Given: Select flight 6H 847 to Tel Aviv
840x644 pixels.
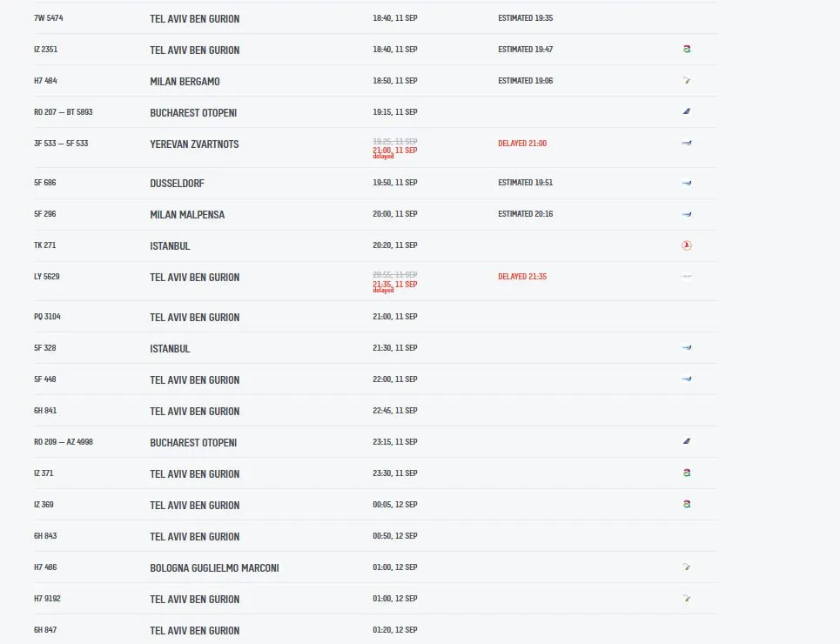Looking at the screenshot, I should tap(375, 629).
